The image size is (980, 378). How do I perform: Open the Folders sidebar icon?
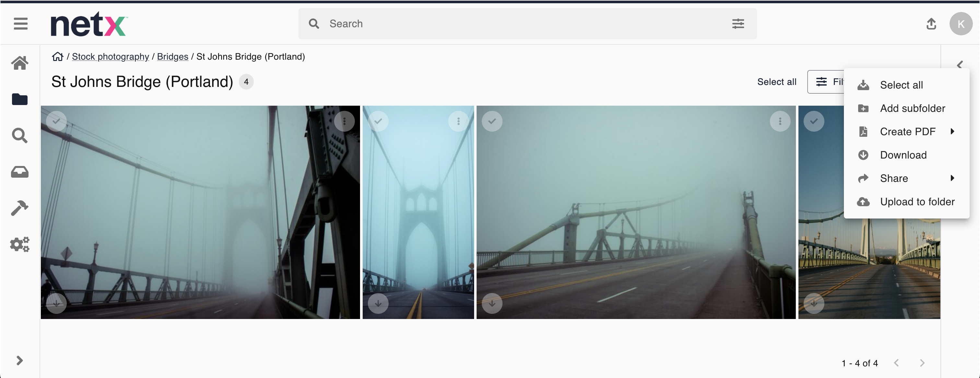coord(20,99)
